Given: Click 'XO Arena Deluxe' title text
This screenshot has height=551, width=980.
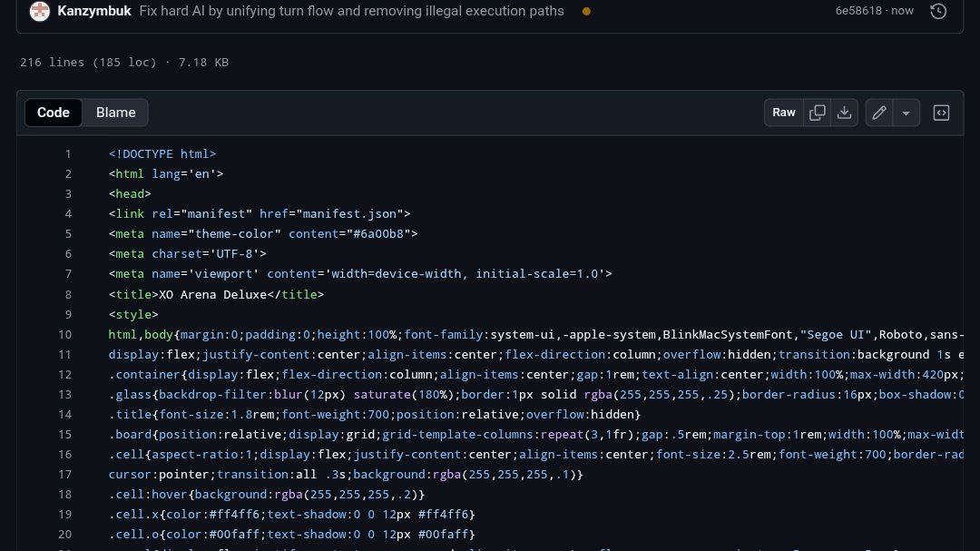Looking at the screenshot, I should pyautogui.click(x=212, y=295).
